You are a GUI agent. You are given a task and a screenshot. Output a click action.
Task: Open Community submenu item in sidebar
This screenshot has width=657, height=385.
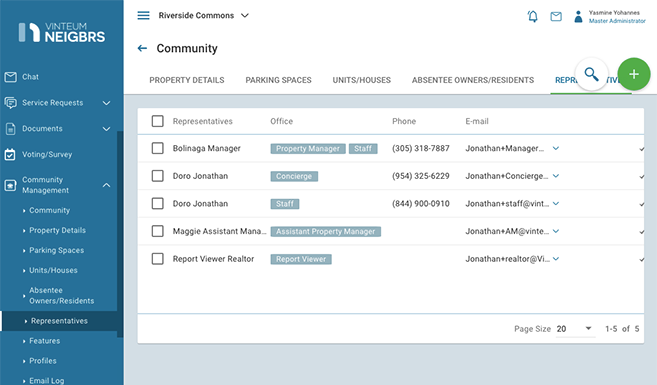tap(49, 210)
